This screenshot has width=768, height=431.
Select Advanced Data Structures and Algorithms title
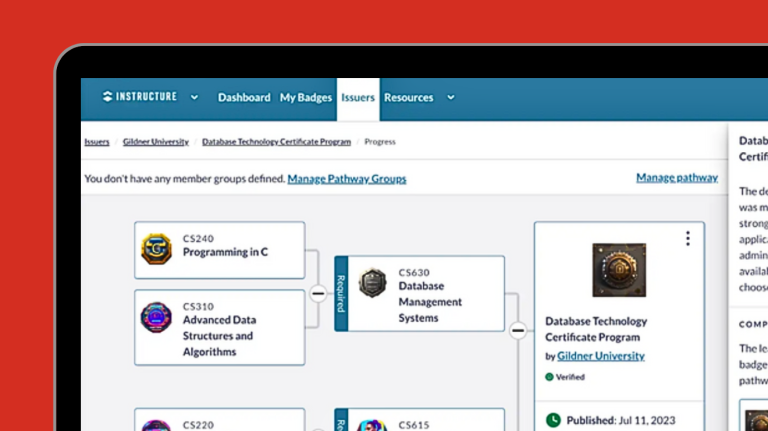(x=219, y=335)
